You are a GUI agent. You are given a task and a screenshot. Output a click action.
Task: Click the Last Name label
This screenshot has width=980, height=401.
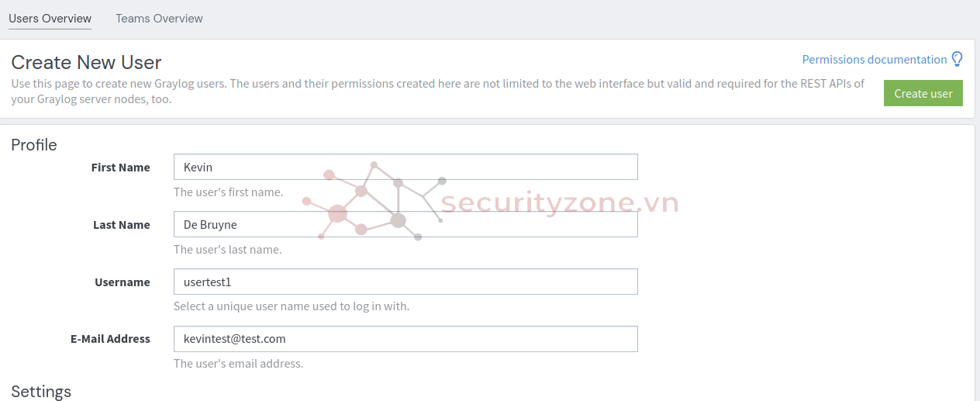click(x=121, y=225)
